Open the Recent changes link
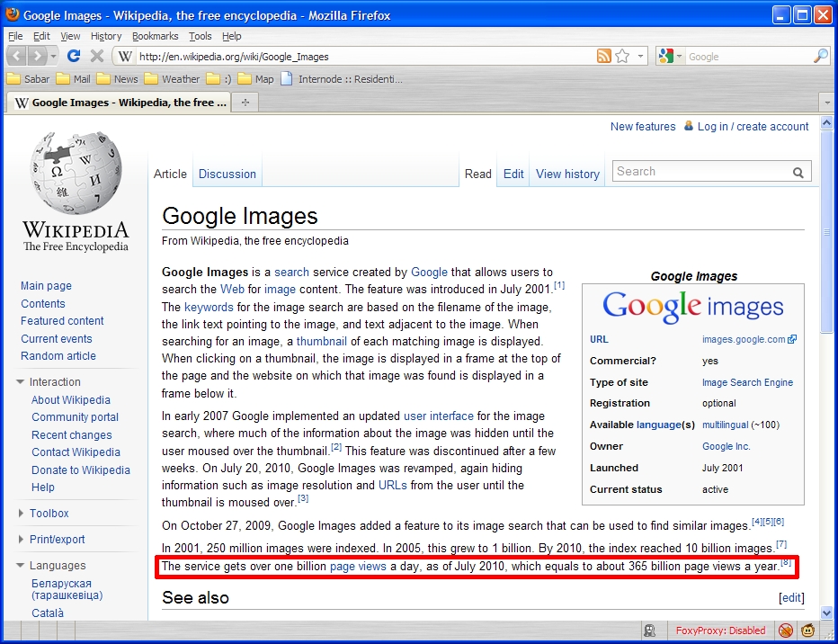This screenshot has width=838, height=644. (x=72, y=435)
